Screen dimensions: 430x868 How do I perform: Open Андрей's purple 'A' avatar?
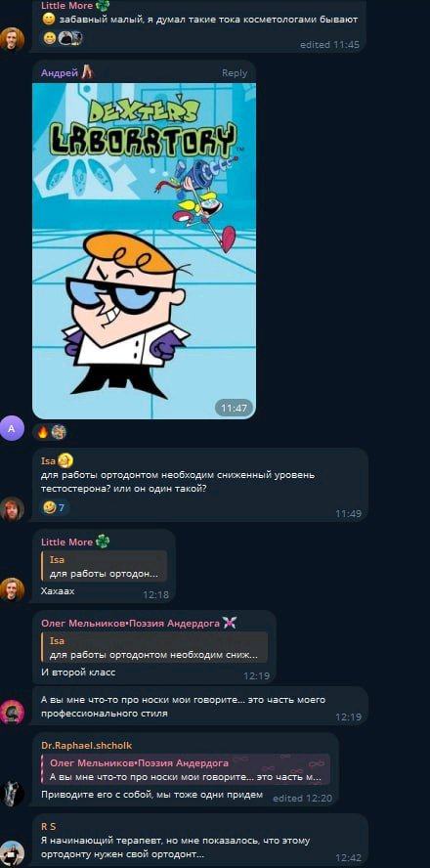pyautogui.click(x=12, y=428)
